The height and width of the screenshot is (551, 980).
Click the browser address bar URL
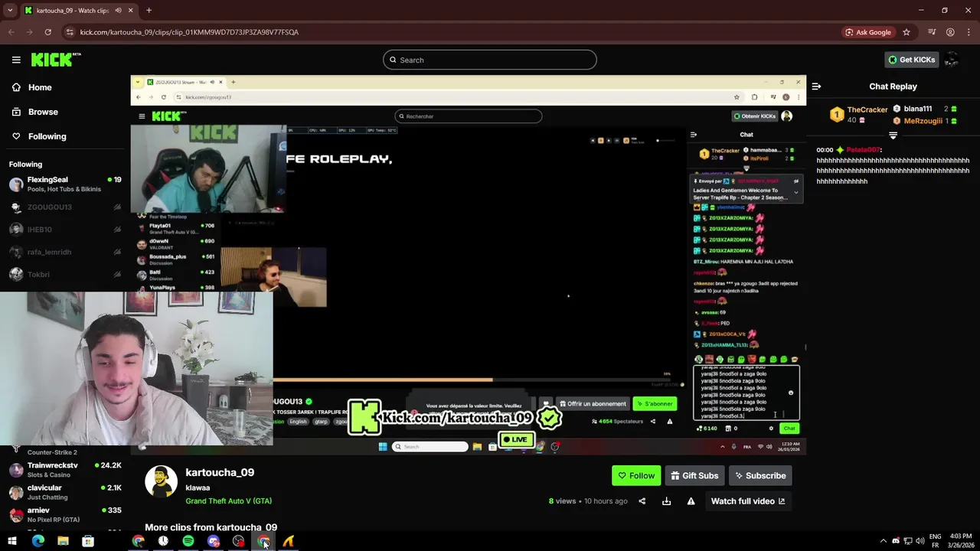[189, 32]
